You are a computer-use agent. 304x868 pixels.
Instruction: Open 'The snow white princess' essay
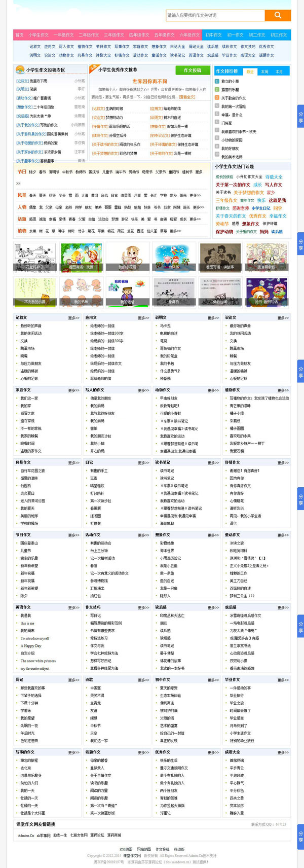click(38, 661)
